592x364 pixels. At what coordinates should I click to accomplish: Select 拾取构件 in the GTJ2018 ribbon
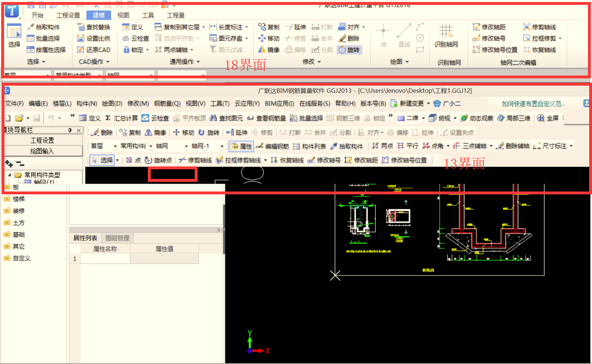click(44, 27)
